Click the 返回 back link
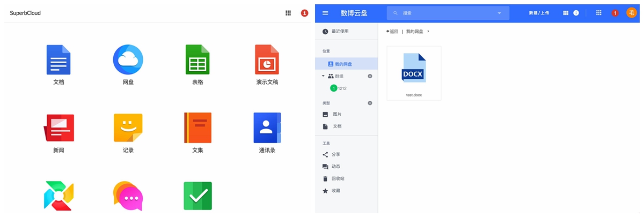Image resolution: width=644 pixels, height=217 pixels. point(392,32)
